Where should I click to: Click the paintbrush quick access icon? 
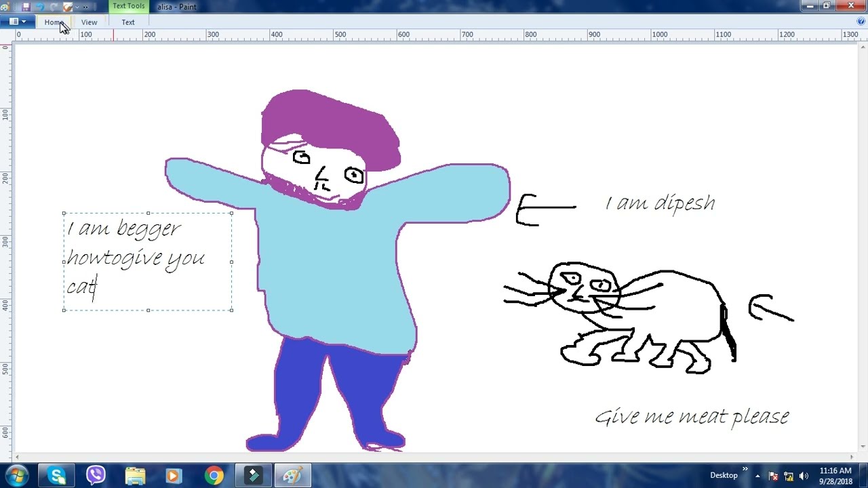click(68, 7)
